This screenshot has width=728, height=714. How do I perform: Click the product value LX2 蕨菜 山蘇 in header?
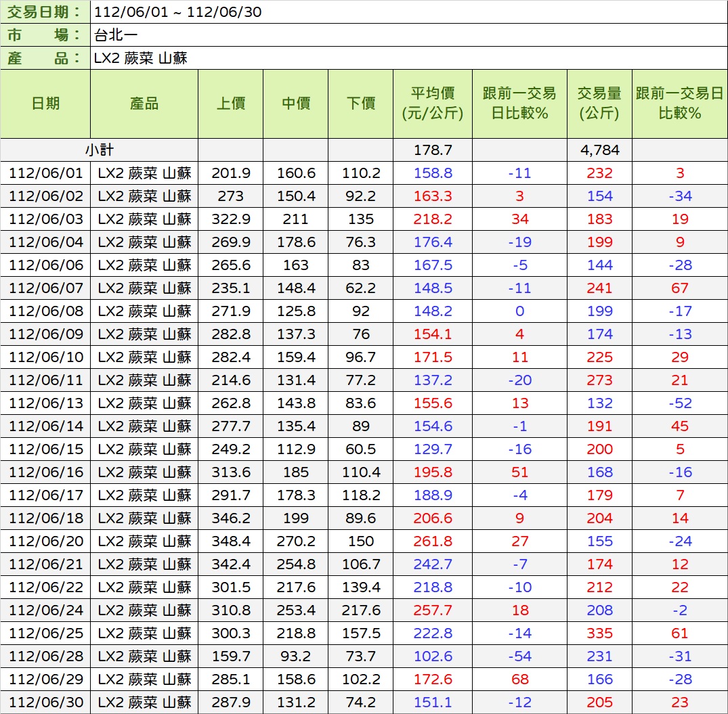point(141,58)
